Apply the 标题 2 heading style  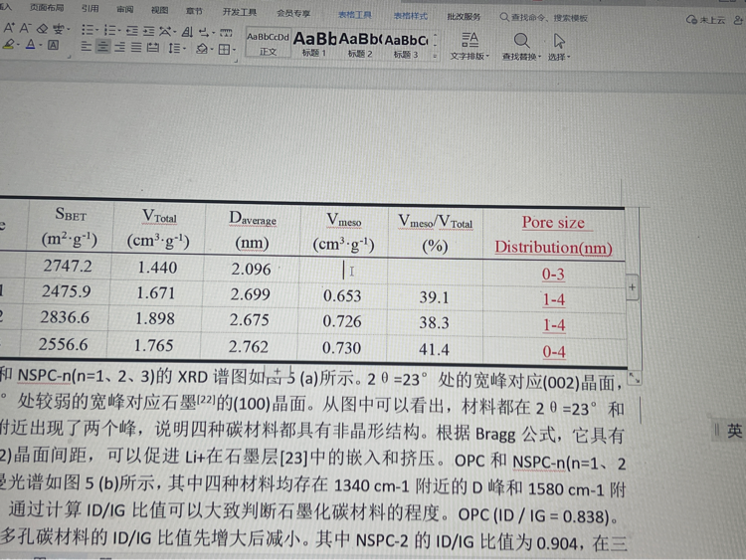point(360,45)
